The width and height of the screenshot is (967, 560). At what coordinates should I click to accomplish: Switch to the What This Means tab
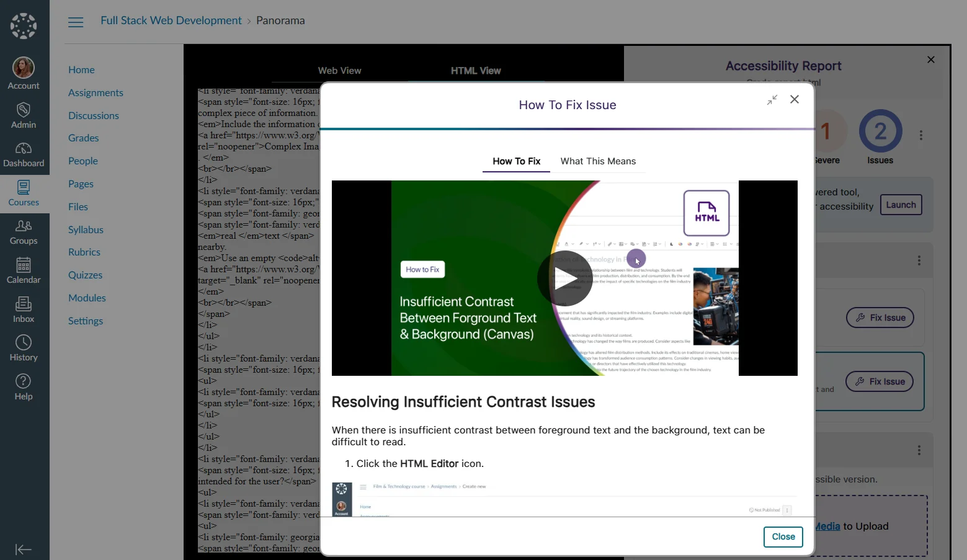click(598, 161)
